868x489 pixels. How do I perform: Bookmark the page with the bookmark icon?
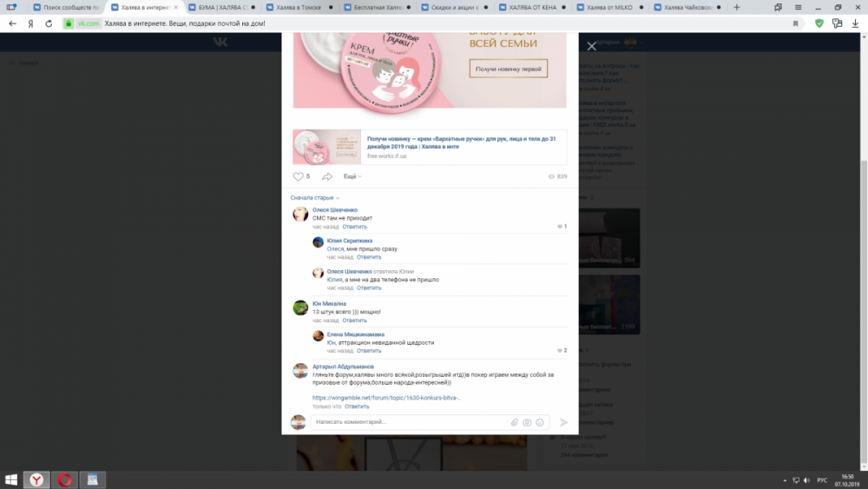795,23
